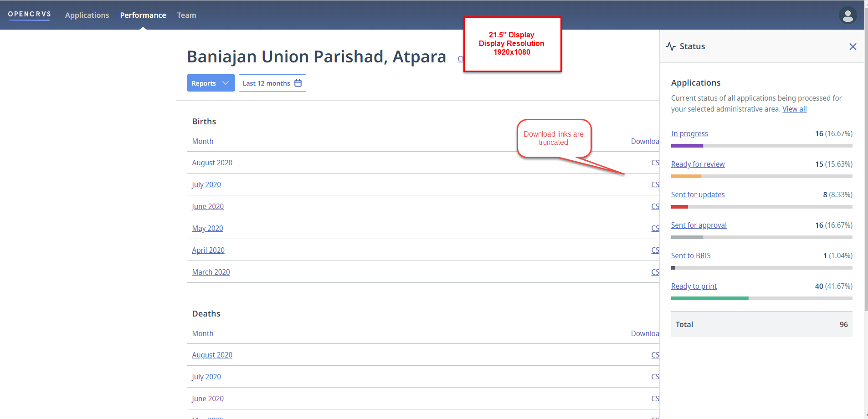The width and height of the screenshot is (868, 419).
Task: Expand the Reports chevron arrow
Action: (226, 83)
